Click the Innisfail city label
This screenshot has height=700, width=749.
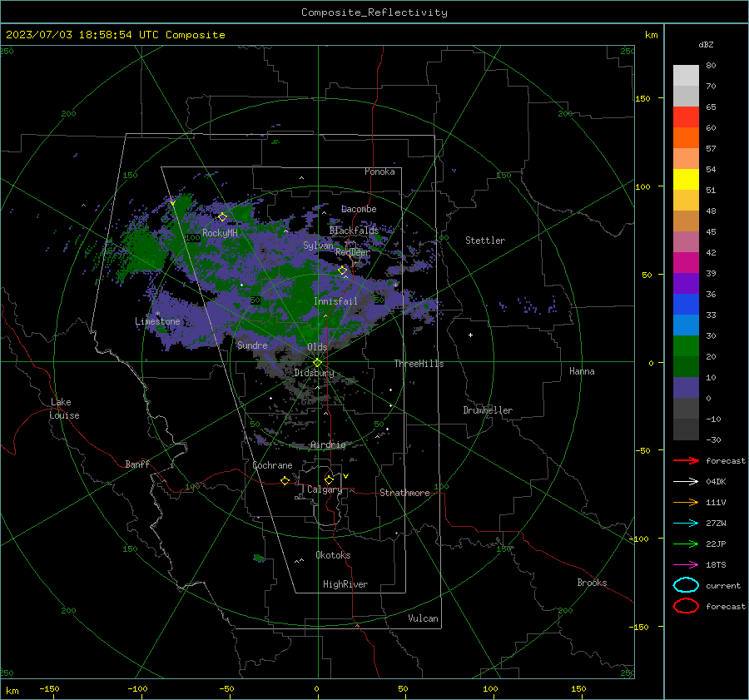[335, 301]
